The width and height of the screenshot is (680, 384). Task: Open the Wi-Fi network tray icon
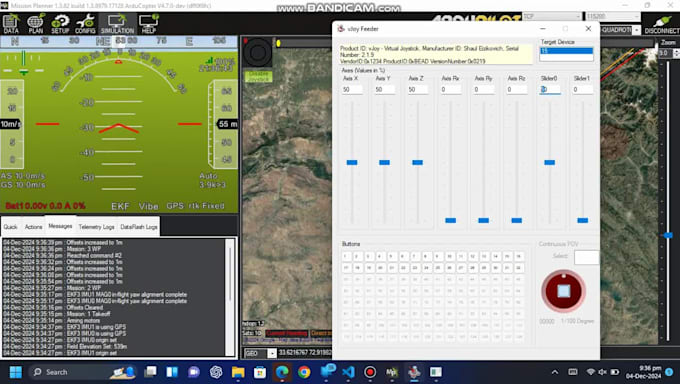[x=590, y=372]
